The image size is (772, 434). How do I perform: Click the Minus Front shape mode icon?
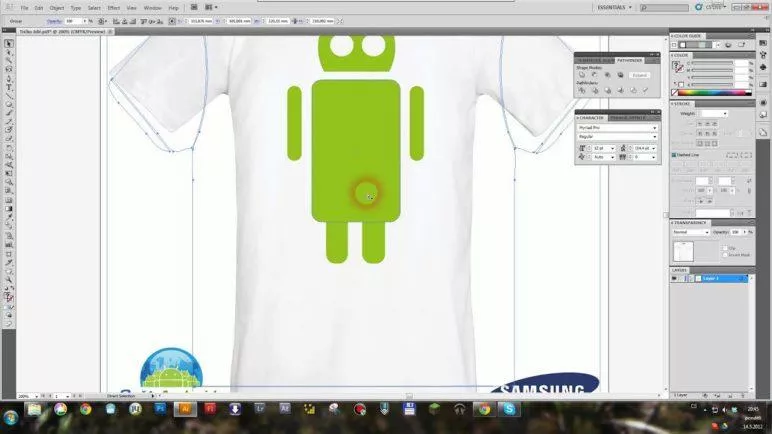(595, 75)
